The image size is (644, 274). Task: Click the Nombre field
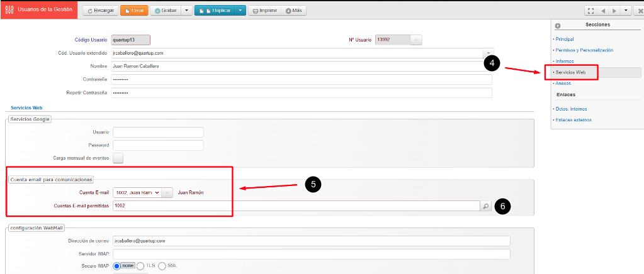302,66
